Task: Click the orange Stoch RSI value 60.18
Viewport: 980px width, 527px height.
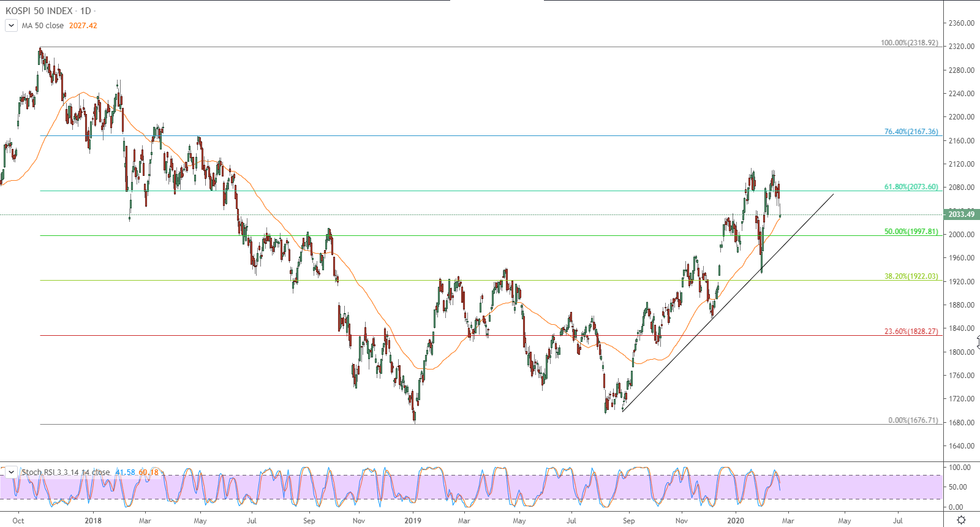Action: [x=149, y=472]
